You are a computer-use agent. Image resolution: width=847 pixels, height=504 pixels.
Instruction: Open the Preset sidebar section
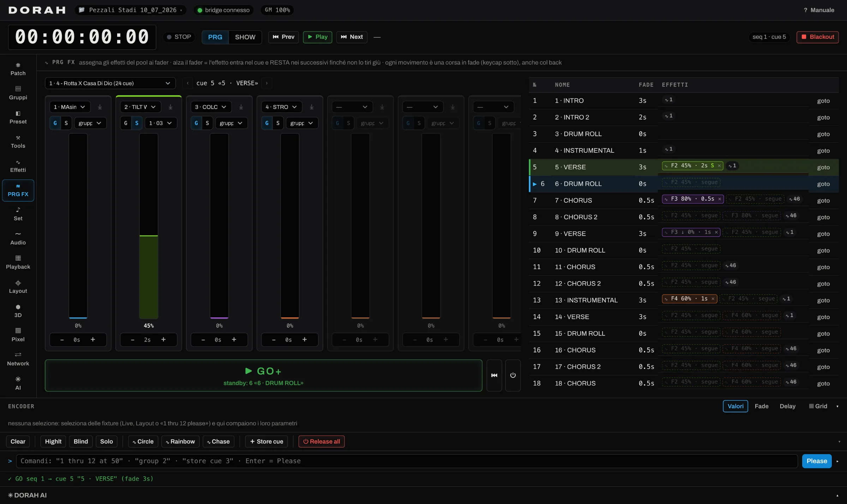point(18,117)
